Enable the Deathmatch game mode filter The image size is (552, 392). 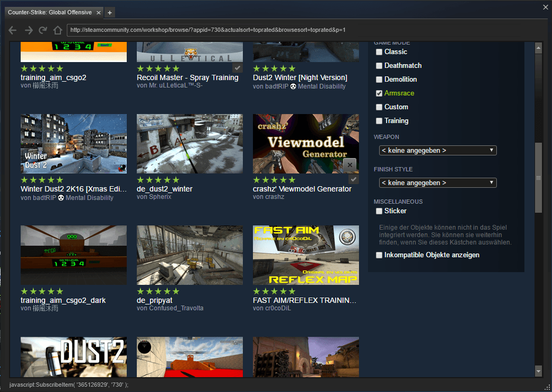(x=379, y=66)
